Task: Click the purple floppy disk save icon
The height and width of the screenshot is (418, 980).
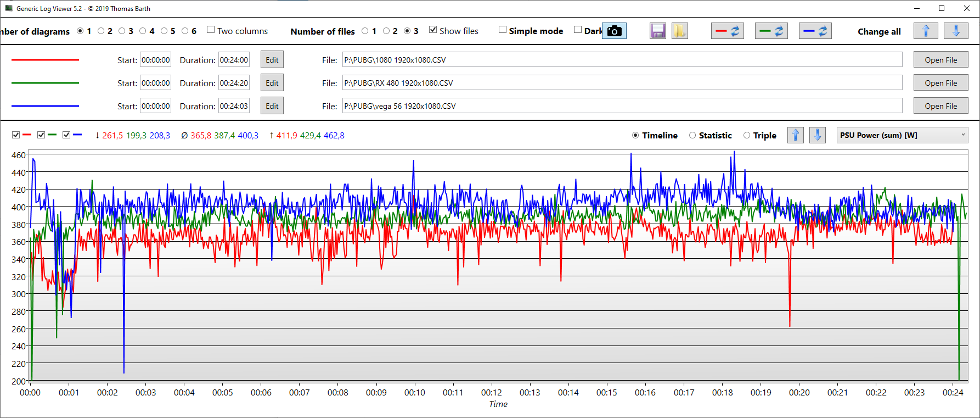Action: 657,31
